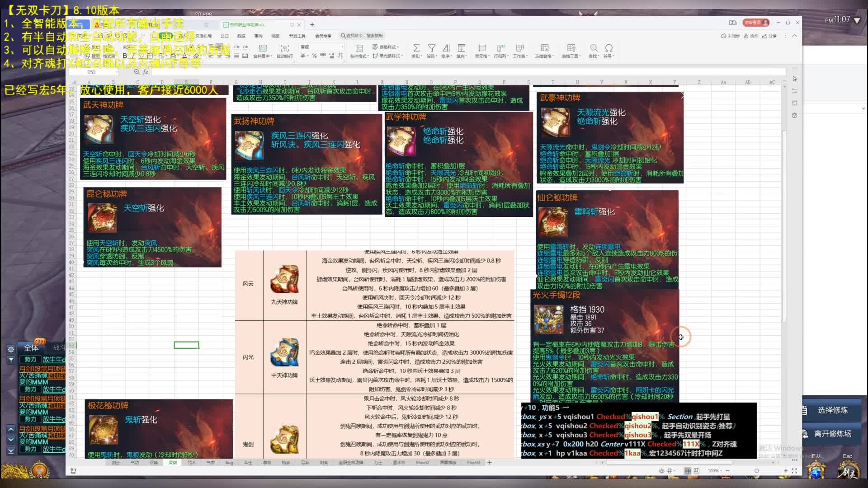Switch to the Sheet2 worksheet tab
The height and width of the screenshot is (488, 868).
(422, 463)
